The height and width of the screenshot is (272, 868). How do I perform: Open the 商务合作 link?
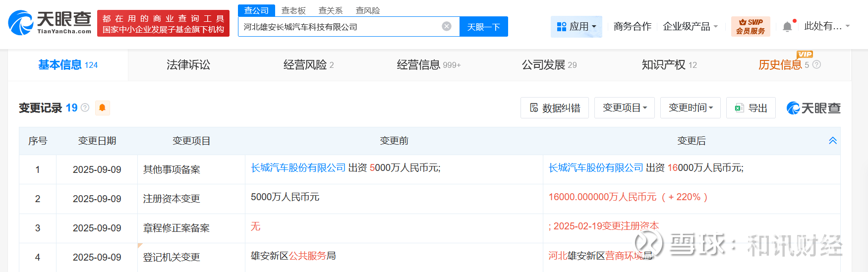pos(633,26)
